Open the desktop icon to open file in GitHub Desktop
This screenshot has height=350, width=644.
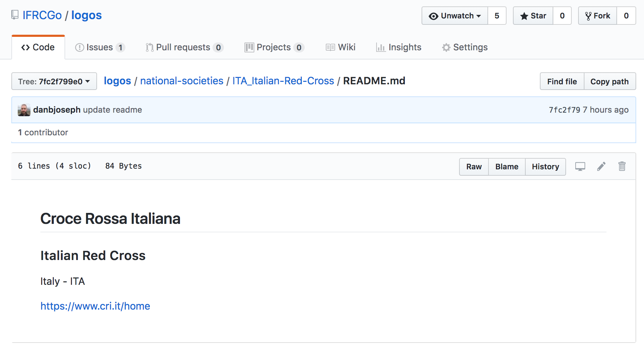tap(580, 166)
